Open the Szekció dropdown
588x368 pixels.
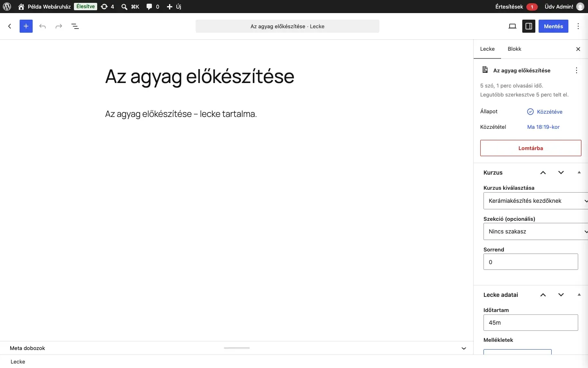[x=536, y=231]
